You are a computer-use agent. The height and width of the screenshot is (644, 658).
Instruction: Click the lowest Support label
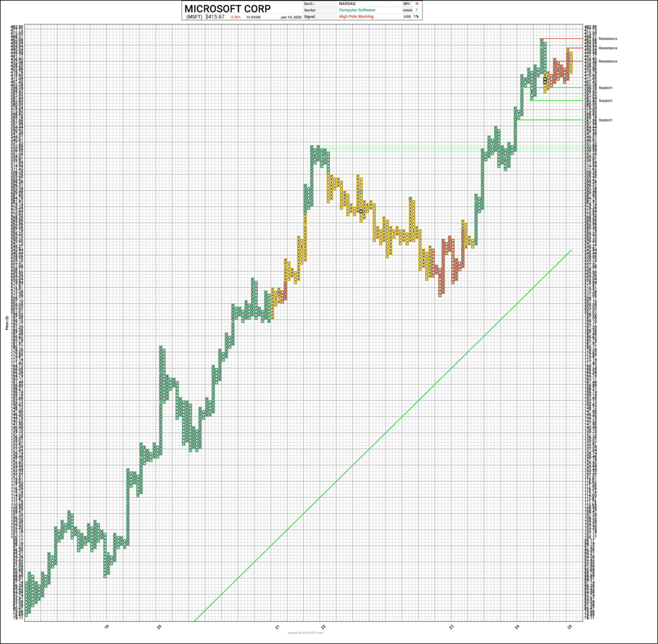(x=605, y=120)
